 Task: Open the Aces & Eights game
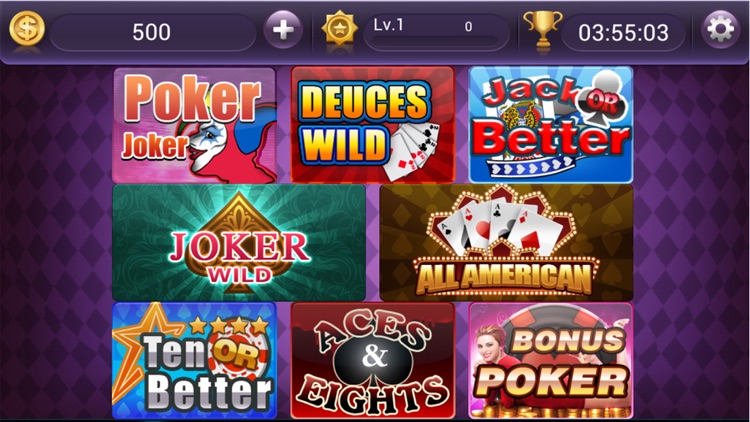tap(372, 360)
